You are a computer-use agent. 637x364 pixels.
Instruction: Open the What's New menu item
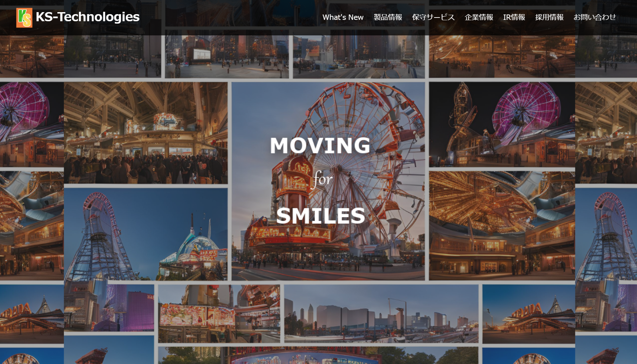343,17
